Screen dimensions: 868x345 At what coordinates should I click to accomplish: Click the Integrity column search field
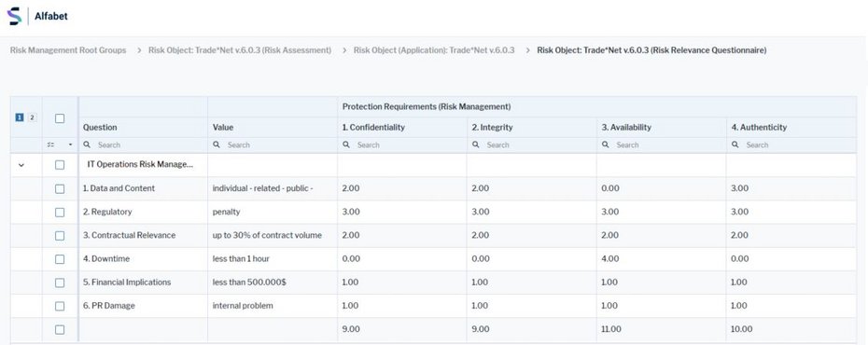click(x=531, y=145)
